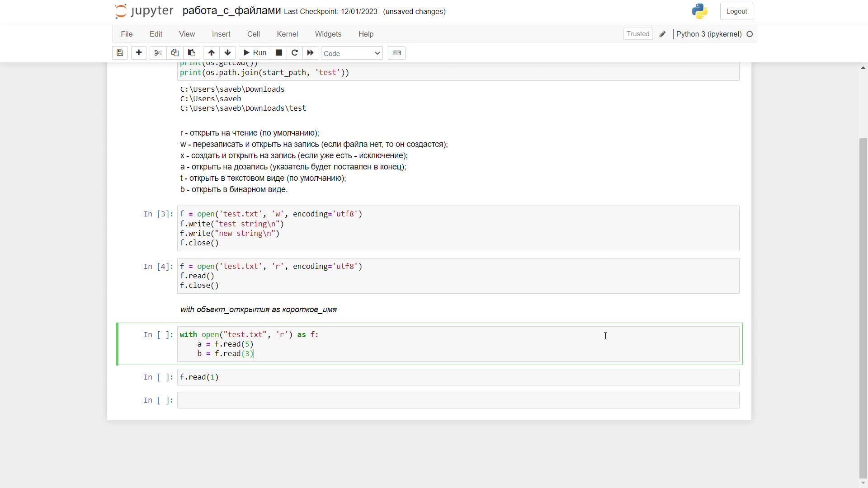Click the In [3]: prompt label

[x=158, y=214]
